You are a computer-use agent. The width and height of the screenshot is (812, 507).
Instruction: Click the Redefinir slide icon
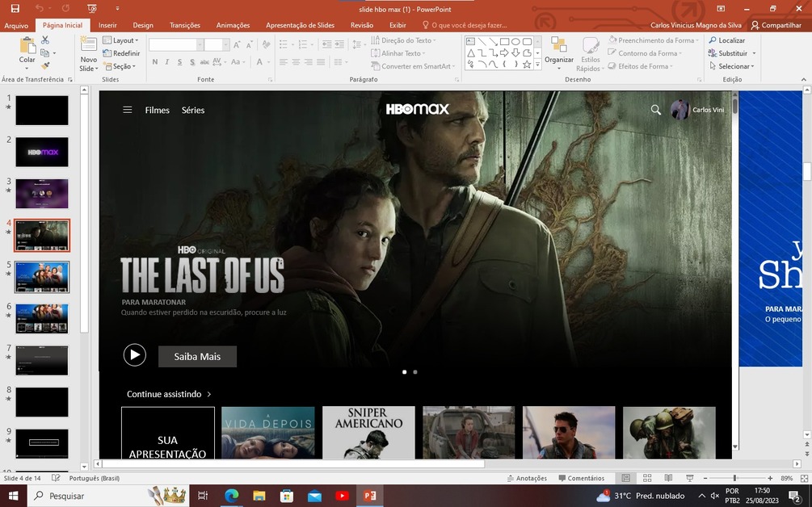pyautogui.click(x=124, y=52)
